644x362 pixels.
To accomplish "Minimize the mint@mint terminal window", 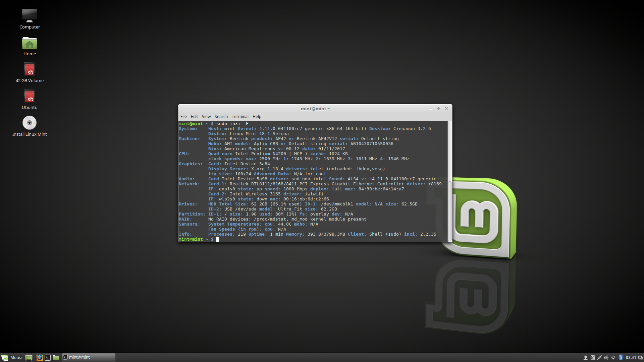I will [x=430, y=109].
